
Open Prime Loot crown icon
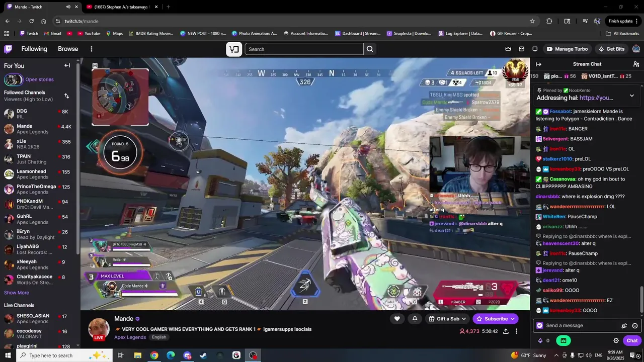pyautogui.click(x=508, y=49)
